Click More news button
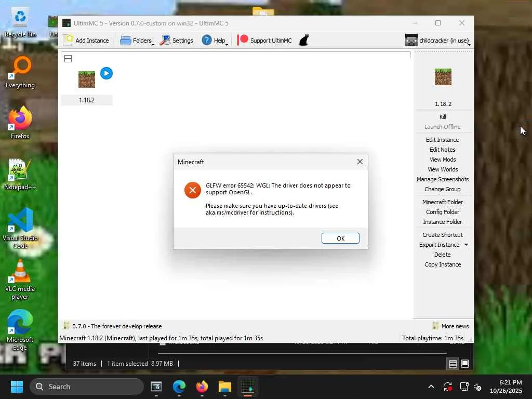Screen dimensions: 532x399 pos(451,326)
